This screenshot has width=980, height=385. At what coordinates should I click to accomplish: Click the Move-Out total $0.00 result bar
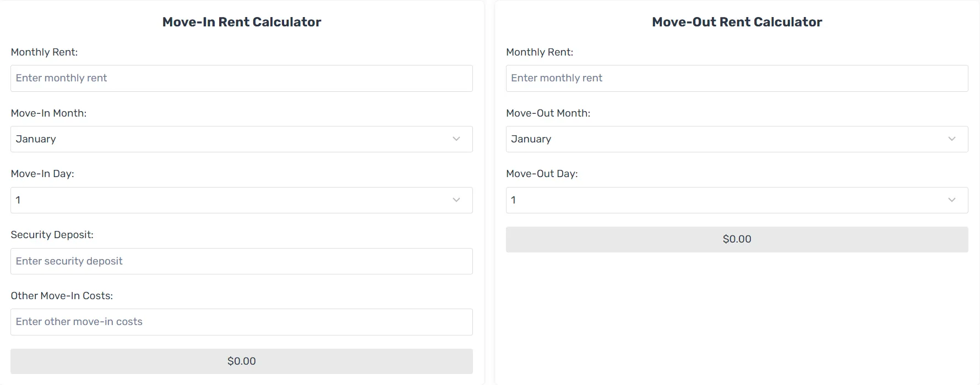click(737, 239)
